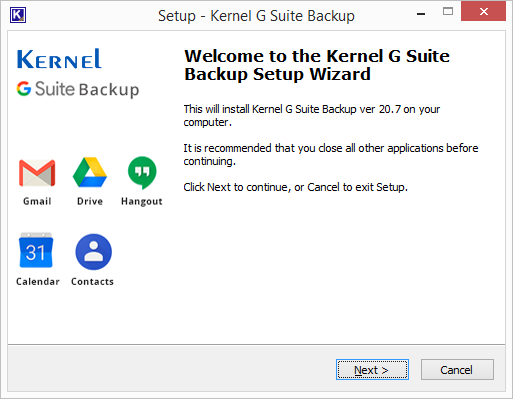513x399 pixels.
Task: Click the Google G logo
Action: [x=24, y=89]
